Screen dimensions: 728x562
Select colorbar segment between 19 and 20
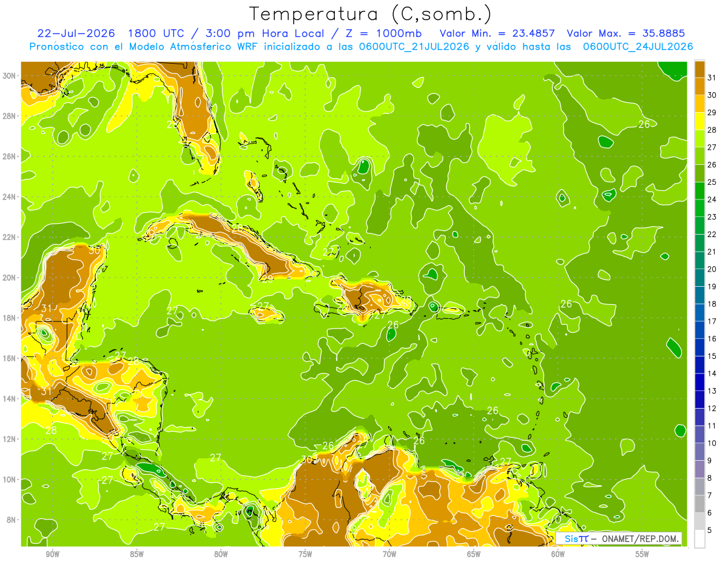coord(699,278)
